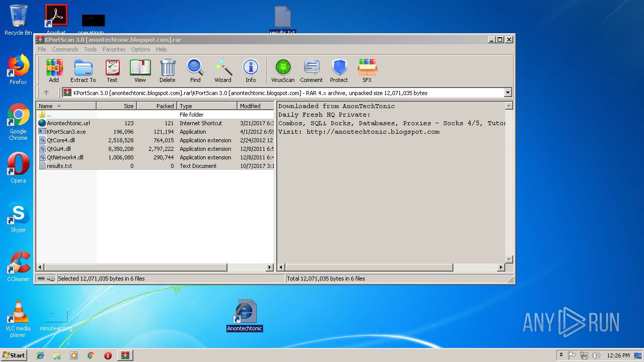The width and height of the screenshot is (644, 362).
Task: Show archive Info
Action: [x=251, y=70]
